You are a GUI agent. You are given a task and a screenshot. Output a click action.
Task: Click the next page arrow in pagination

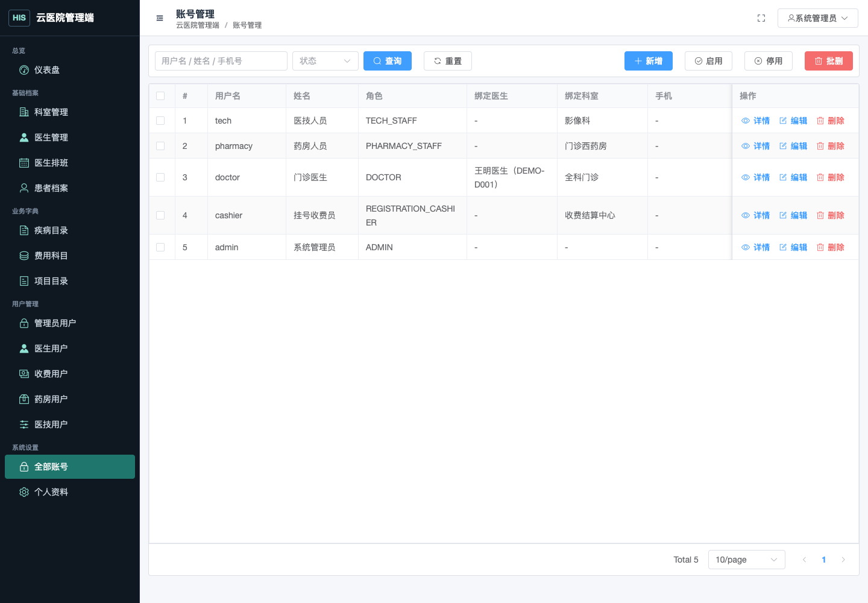point(843,560)
